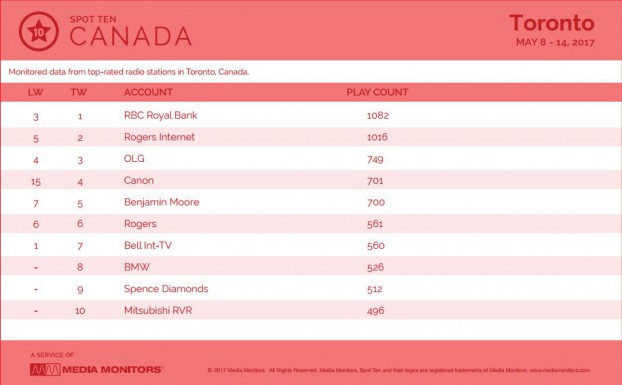
Task: Click the Bell Int-TV account entry
Action: [x=148, y=245]
